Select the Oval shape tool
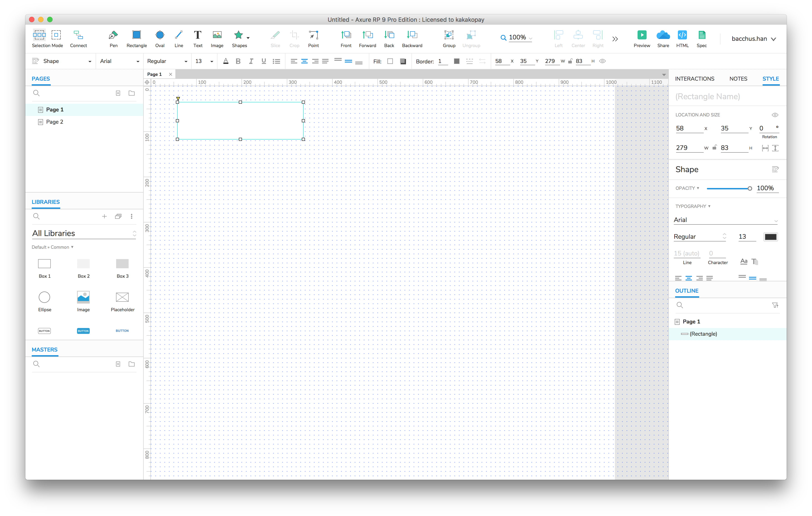This screenshot has height=516, width=812. [159, 35]
